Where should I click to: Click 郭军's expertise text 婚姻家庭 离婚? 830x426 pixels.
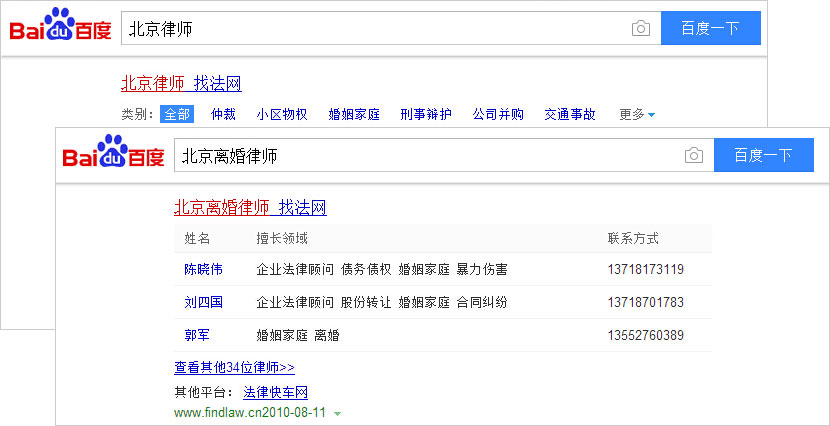tap(297, 335)
